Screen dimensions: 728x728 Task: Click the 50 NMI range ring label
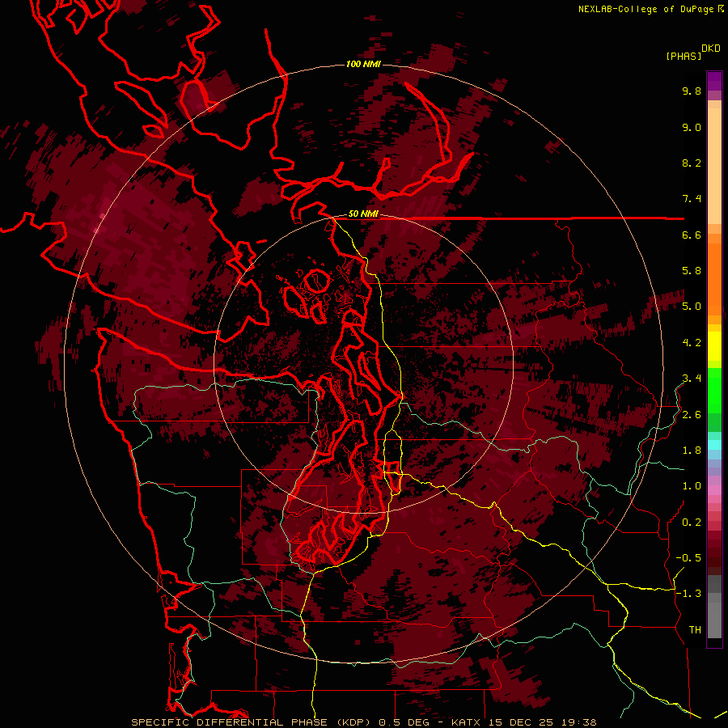tap(363, 214)
